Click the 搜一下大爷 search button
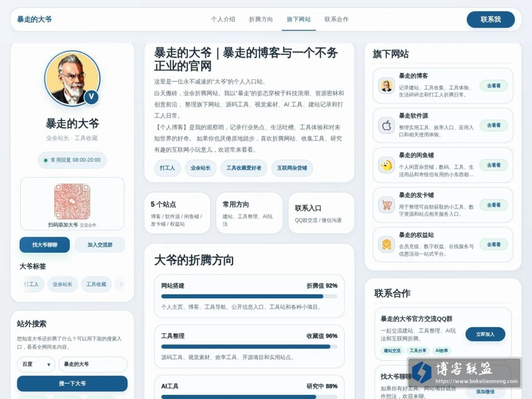Image resolution: width=532 pixels, height=399 pixels. [x=72, y=383]
